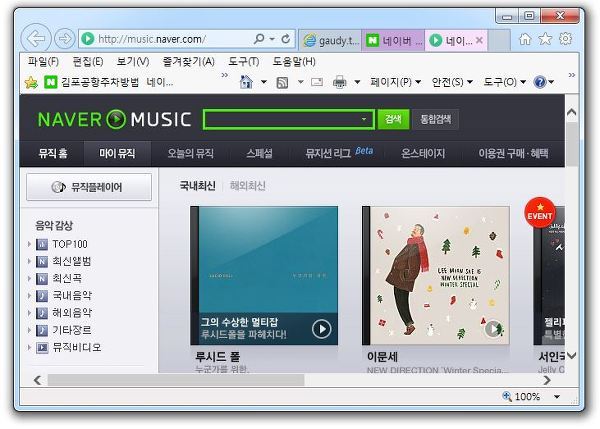
Task: Click the RSS feeds icon
Action: click(282, 82)
